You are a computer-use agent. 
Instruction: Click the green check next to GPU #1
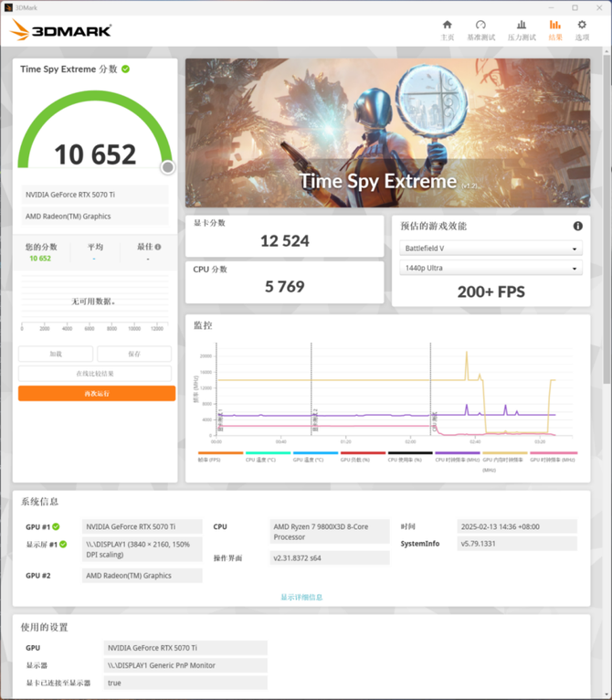(x=56, y=526)
